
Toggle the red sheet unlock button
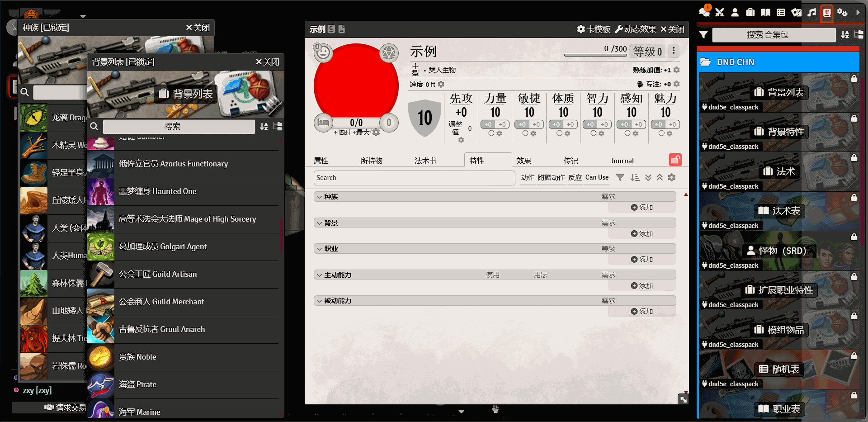[x=675, y=160]
